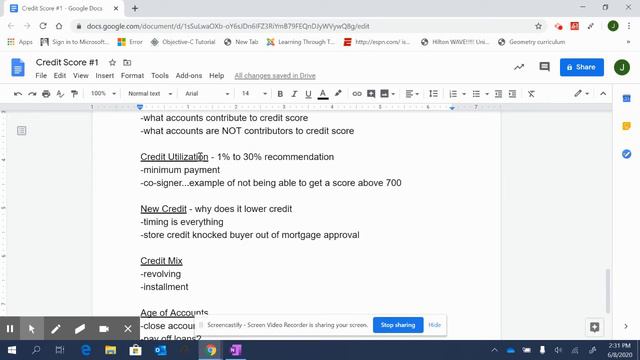Show the document outline
The width and height of the screenshot is (640, 360).
(x=22, y=131)
